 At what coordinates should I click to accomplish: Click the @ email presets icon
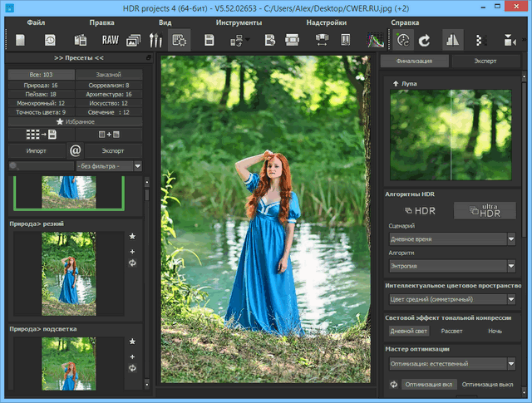coord(76,150)
